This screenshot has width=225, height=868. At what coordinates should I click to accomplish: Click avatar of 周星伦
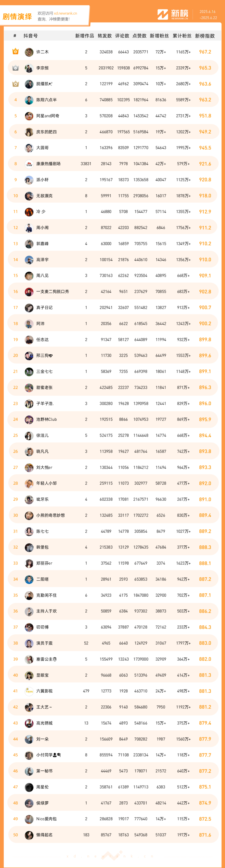tap(29, 787)
